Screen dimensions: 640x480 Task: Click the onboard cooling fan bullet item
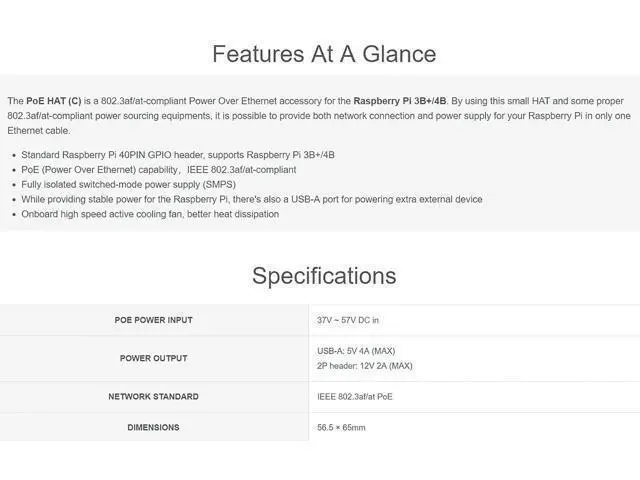150,214
